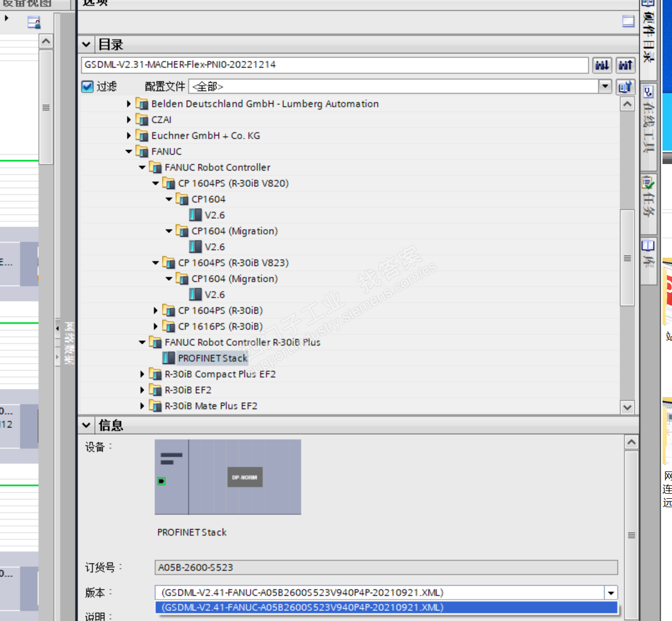Viewport: 672px width, 621px height.
Task: Click the device view toolbar icon
Action: [x=34, y=22]
